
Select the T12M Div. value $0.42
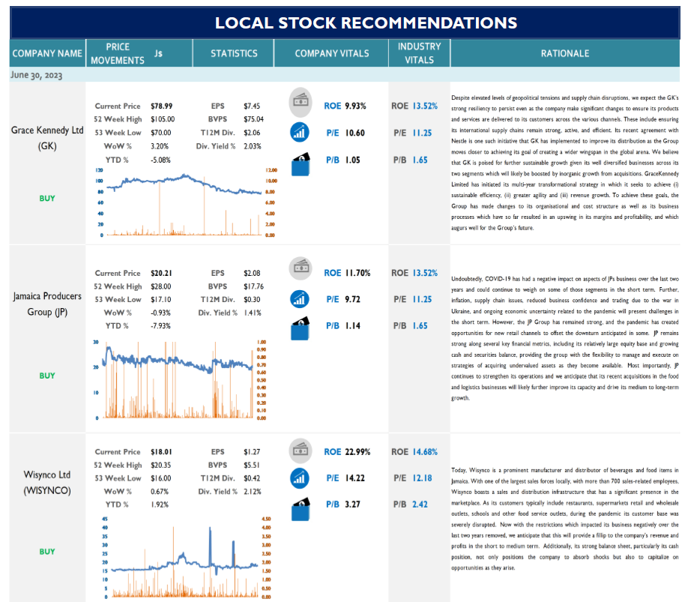[252, 478]
